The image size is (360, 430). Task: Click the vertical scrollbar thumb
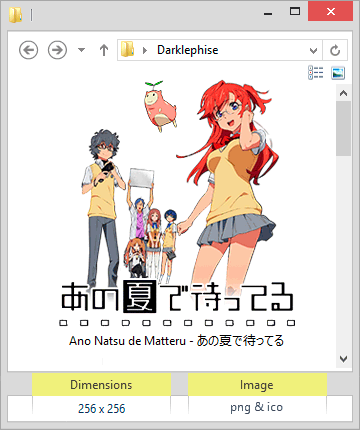tap(344, 128)
